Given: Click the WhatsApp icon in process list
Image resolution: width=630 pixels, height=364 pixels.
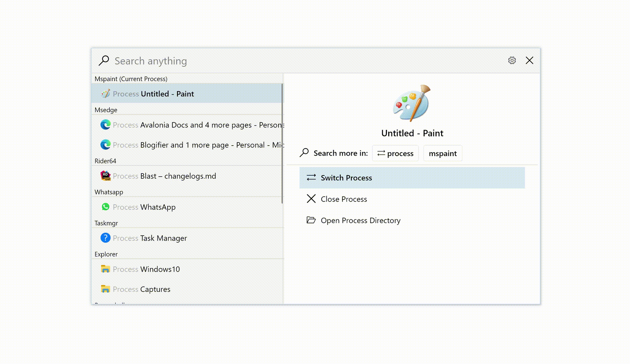Looking at the screenshot, I should [106, 207].
